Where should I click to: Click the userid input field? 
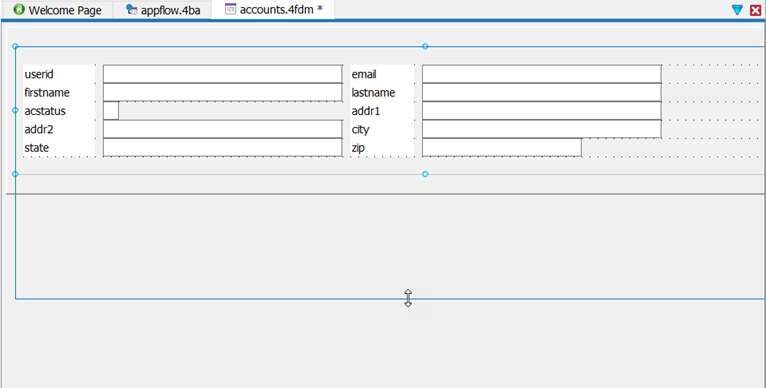[x=223, y=74]
